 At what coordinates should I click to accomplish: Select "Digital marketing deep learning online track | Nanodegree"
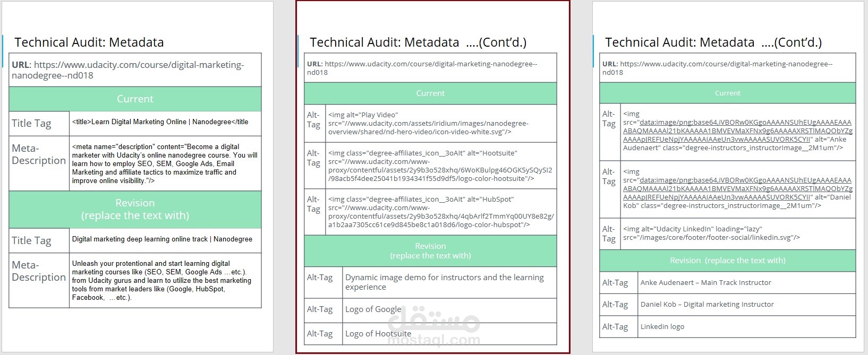[x=163, y=239]
